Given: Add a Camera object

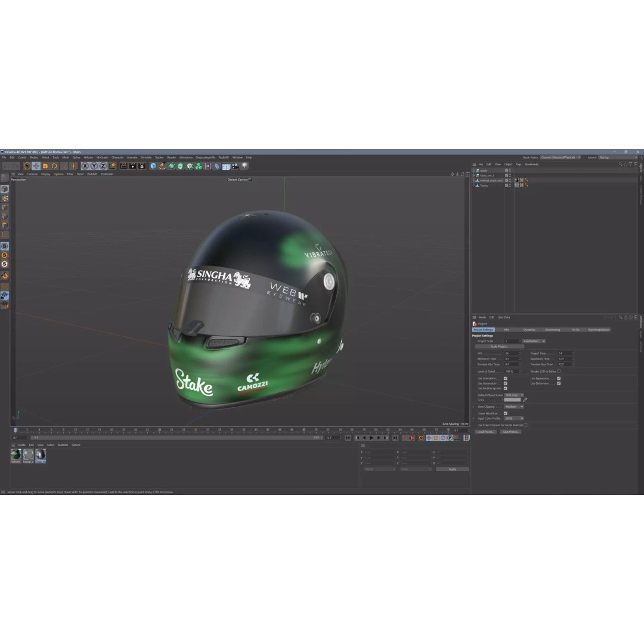Looking at the screenshot, I should click(235, 166).
